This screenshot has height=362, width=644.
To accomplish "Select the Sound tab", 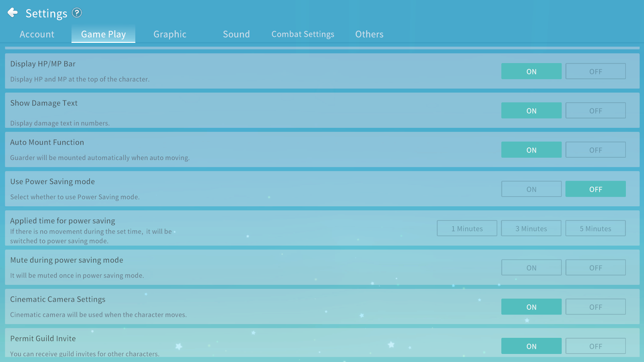I will tap(236, 34).
